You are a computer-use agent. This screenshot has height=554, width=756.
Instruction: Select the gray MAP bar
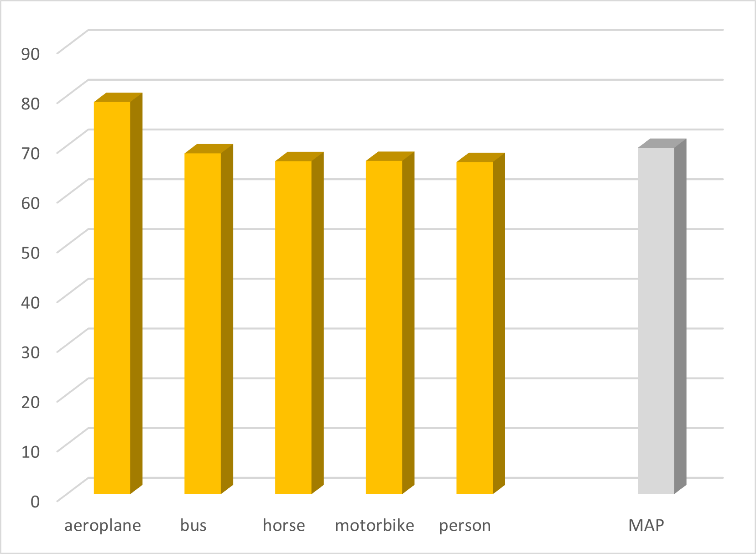[x=656, y=320]
